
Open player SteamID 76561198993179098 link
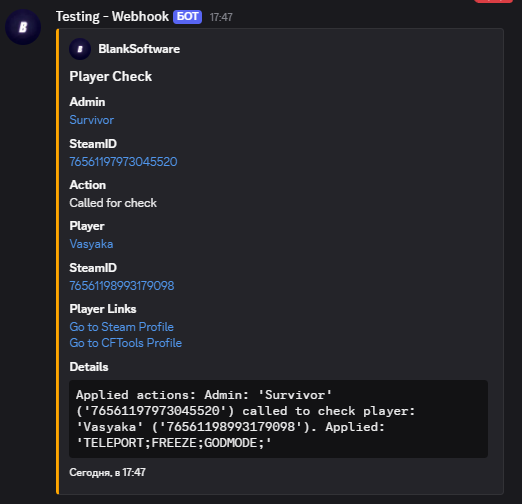coord(122,286)
